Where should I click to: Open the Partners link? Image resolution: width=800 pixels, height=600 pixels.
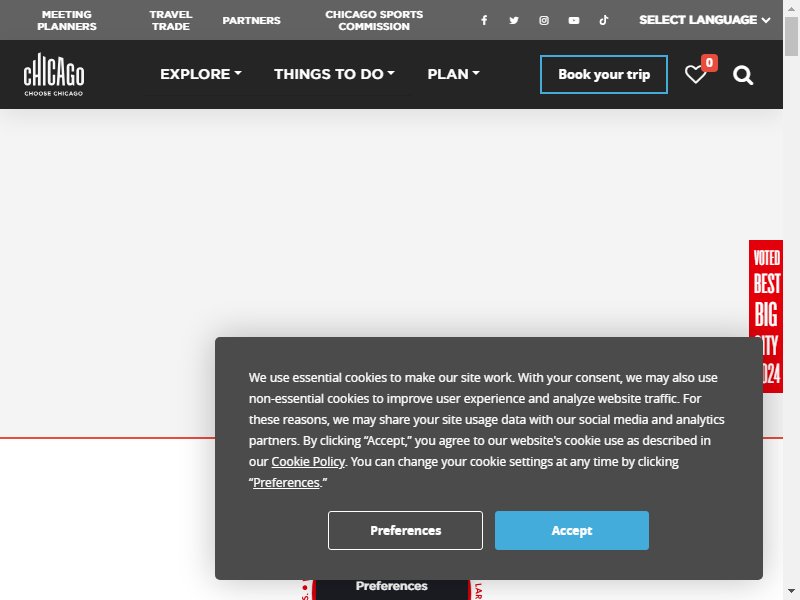(x=252, y=20)
